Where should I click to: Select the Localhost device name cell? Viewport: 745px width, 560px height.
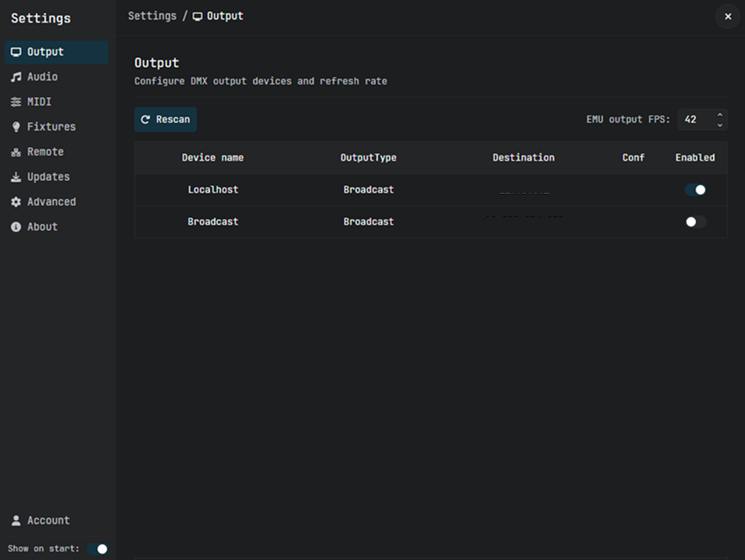click(x=212, y=190)
